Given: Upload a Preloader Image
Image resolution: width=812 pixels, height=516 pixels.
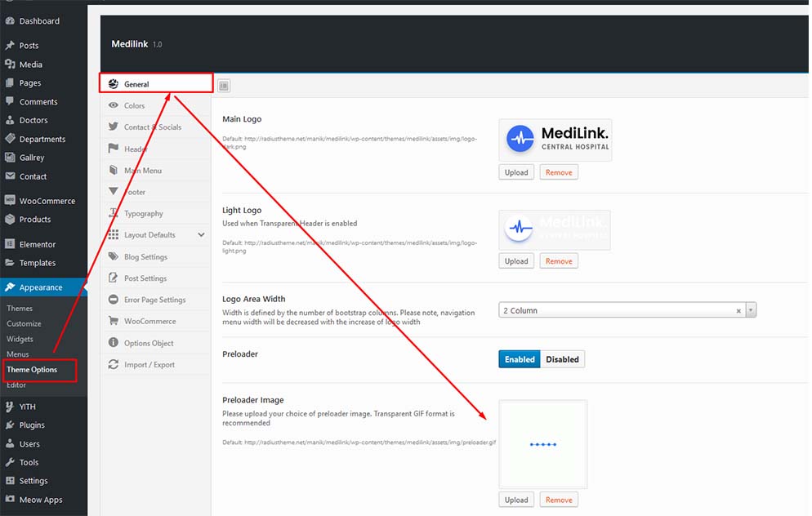Looking at the screenshot, I should pyautogui.click(x=516, y=500).
